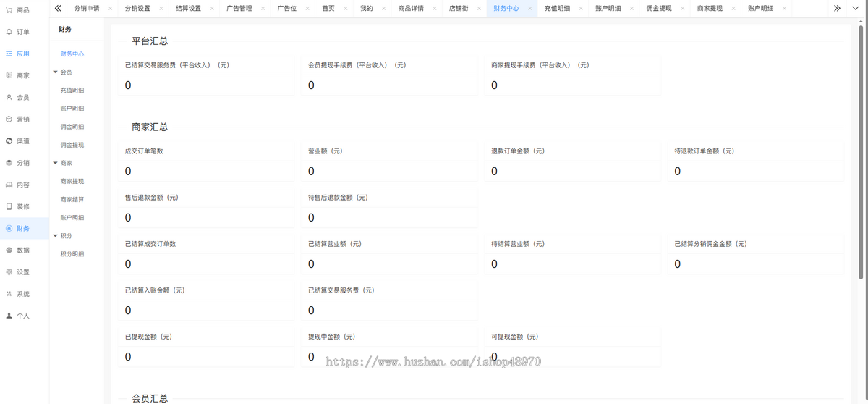Click the double-right arrow tab scroll icon
Viewport: 868px width, 404px height.
coord(837,9)
